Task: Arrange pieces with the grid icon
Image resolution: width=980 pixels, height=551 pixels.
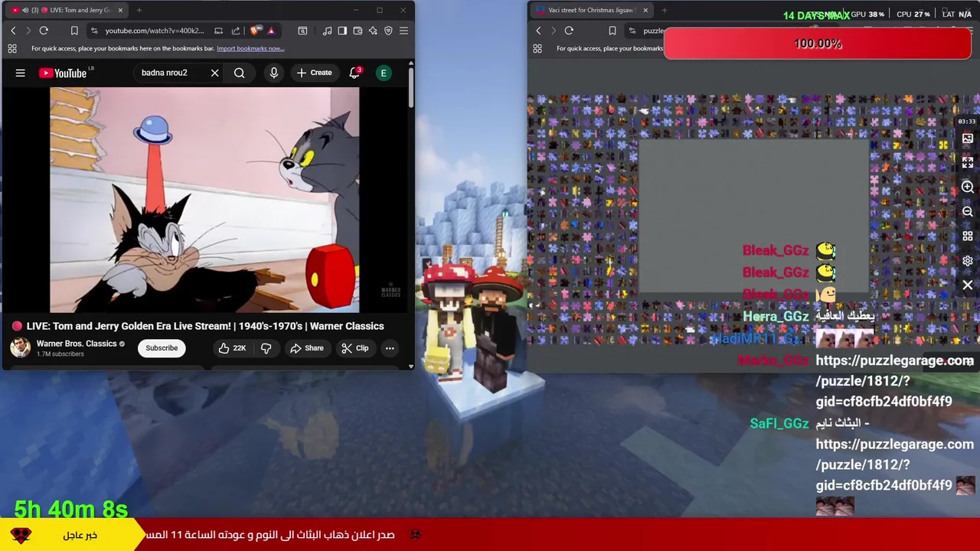Action: pyautogui.click(x=968, y=236)
